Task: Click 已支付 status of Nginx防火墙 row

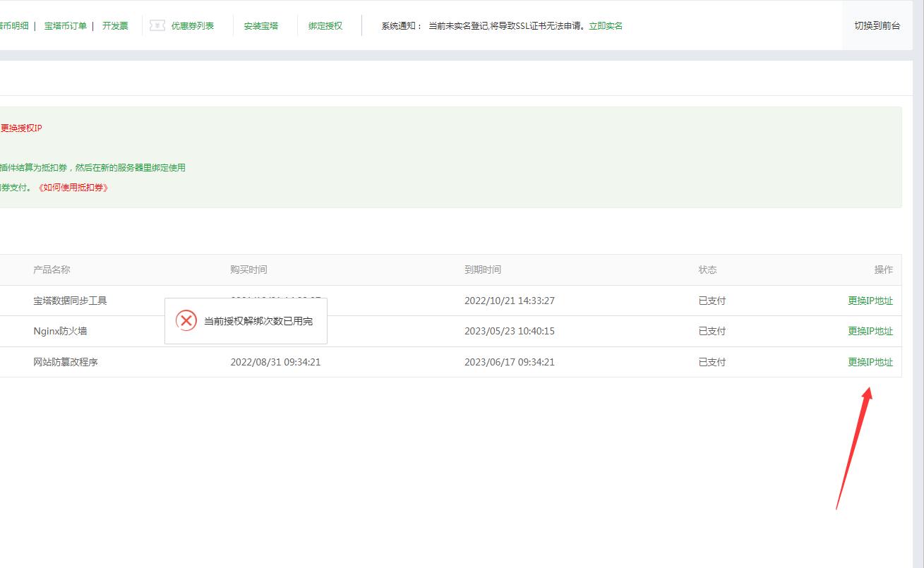Action: pos(712,331)
